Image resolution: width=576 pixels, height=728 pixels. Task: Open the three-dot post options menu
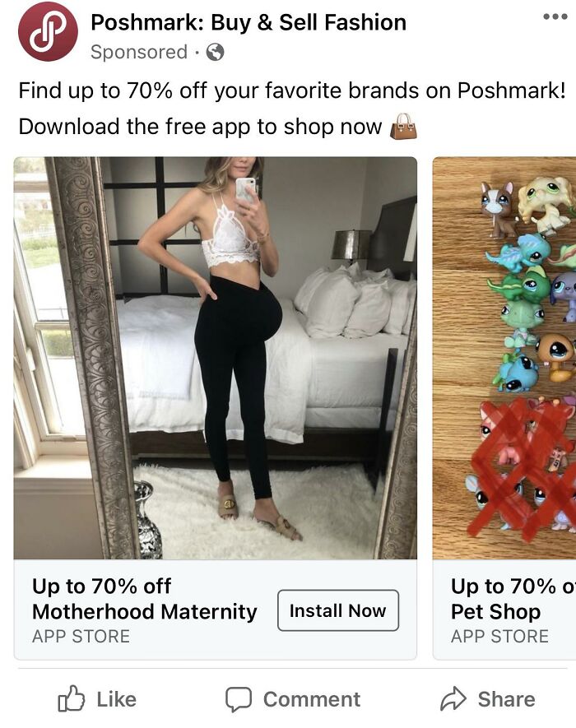pos(555,16)
